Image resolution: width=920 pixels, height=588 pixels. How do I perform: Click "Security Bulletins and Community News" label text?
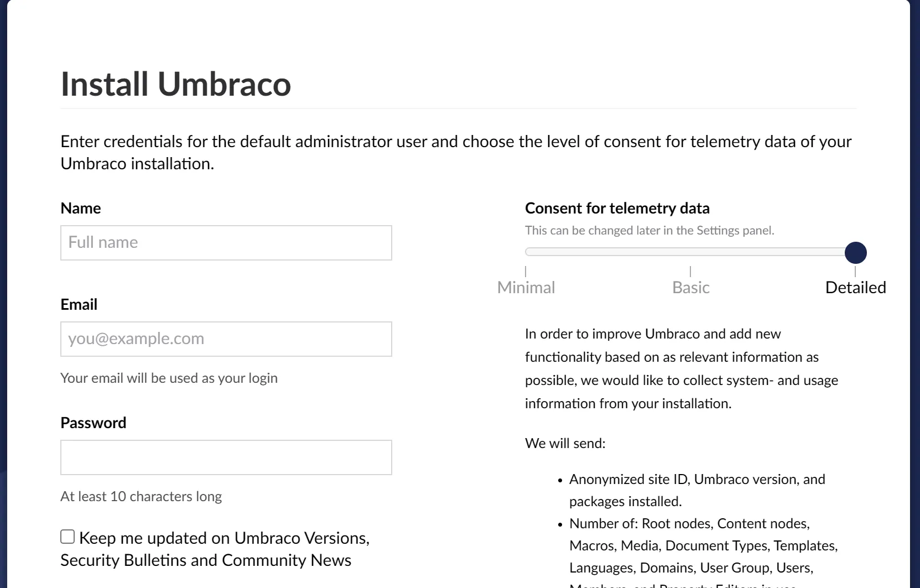(x=206, y=560)
